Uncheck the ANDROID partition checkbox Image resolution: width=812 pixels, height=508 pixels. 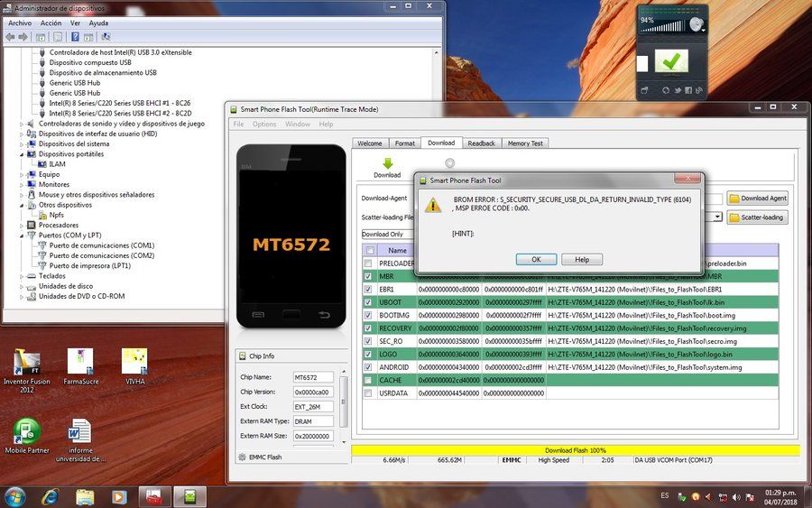(368, 367)
